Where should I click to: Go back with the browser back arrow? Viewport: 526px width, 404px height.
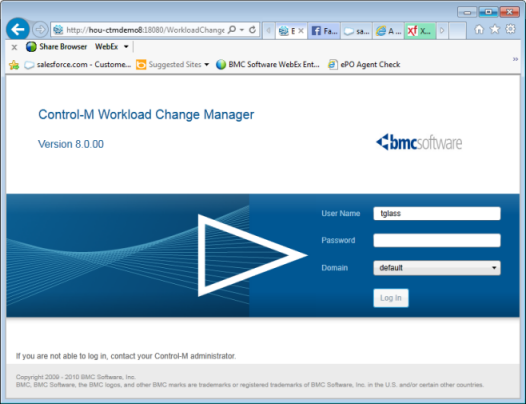(x=18, y=29)
